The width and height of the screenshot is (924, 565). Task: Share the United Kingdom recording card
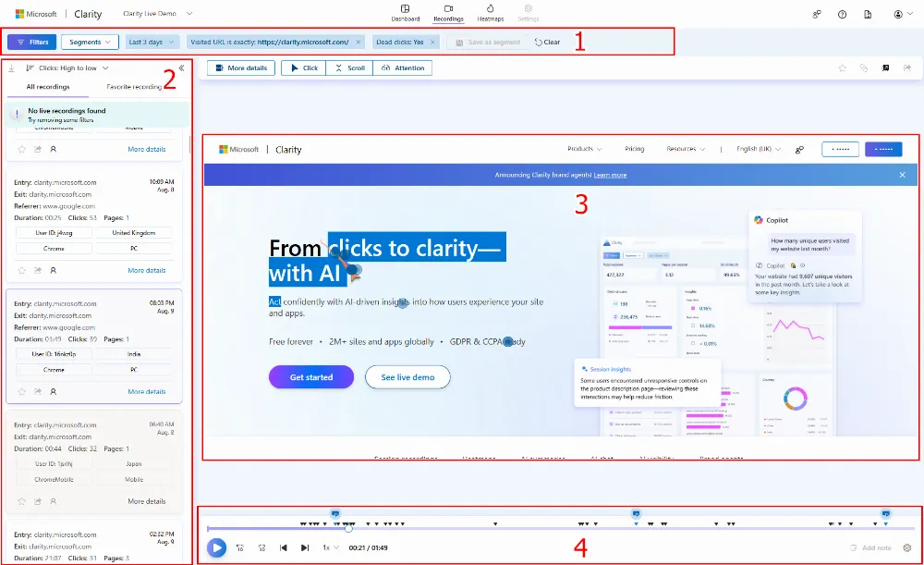[38, 270]
